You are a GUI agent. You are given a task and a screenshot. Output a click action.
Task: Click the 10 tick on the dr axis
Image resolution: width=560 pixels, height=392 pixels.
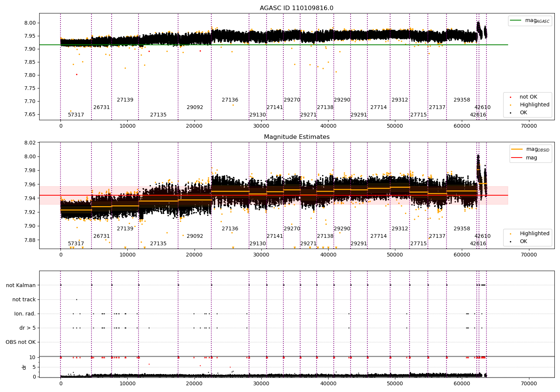32,358
